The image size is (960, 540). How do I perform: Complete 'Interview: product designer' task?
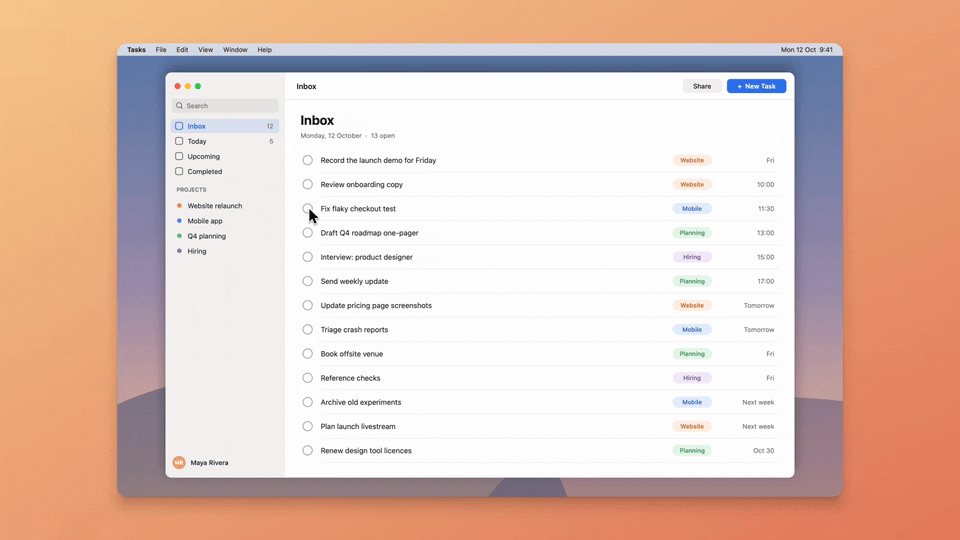[307, 257]
